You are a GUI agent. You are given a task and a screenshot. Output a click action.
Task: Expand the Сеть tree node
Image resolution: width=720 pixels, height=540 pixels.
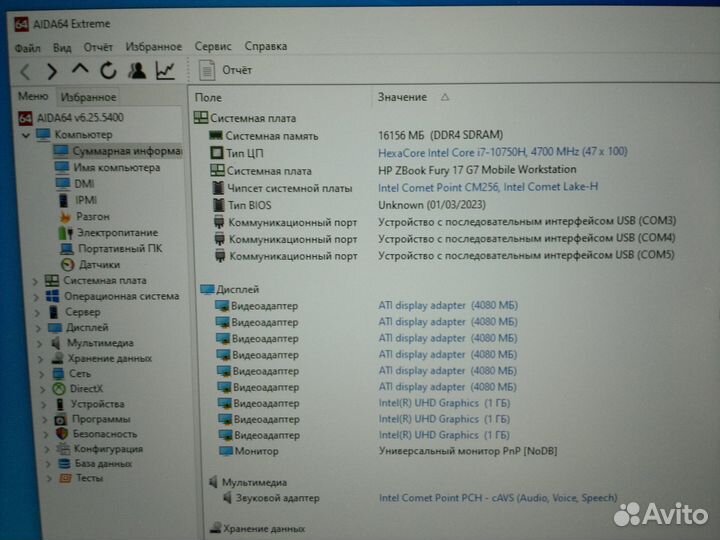(x=42, y=374)
